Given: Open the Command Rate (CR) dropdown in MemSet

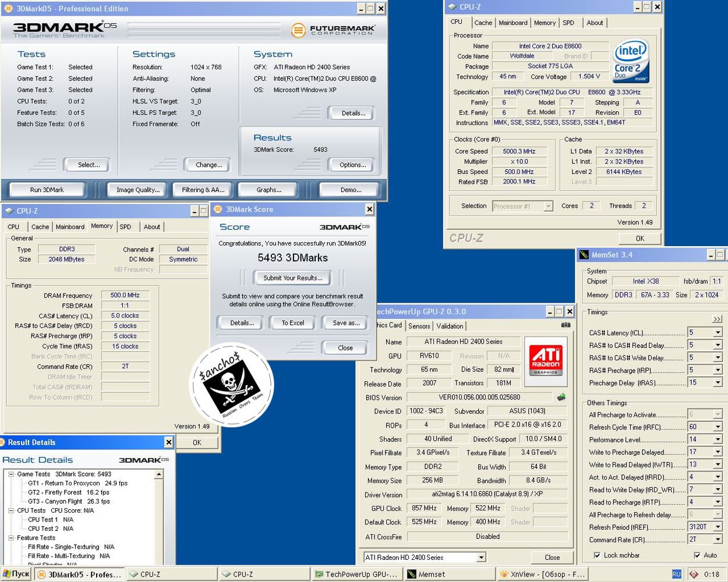Looking at the screenshot, I should 718,540.
